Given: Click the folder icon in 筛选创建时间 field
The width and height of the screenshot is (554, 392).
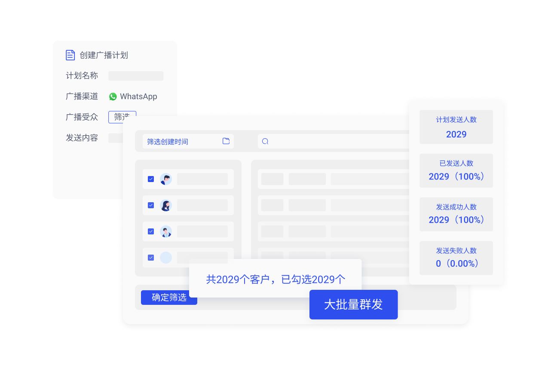Looking at the screenshot, I should click(226, 141).
